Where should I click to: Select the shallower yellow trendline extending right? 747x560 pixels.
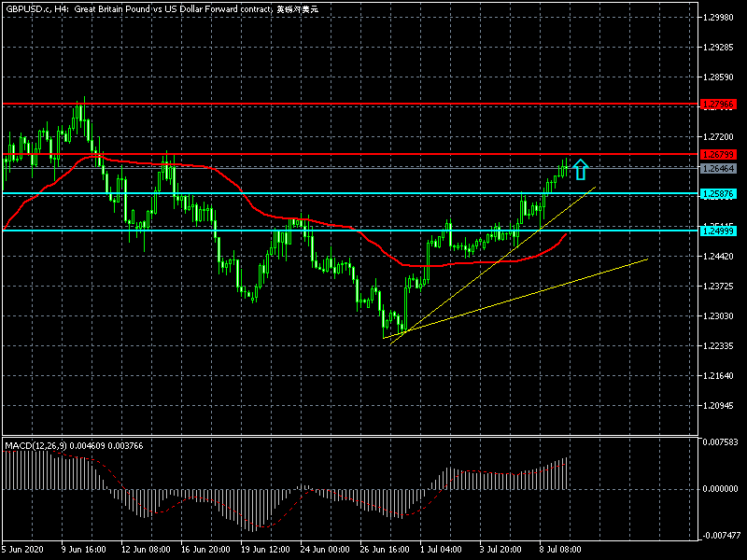516,299
